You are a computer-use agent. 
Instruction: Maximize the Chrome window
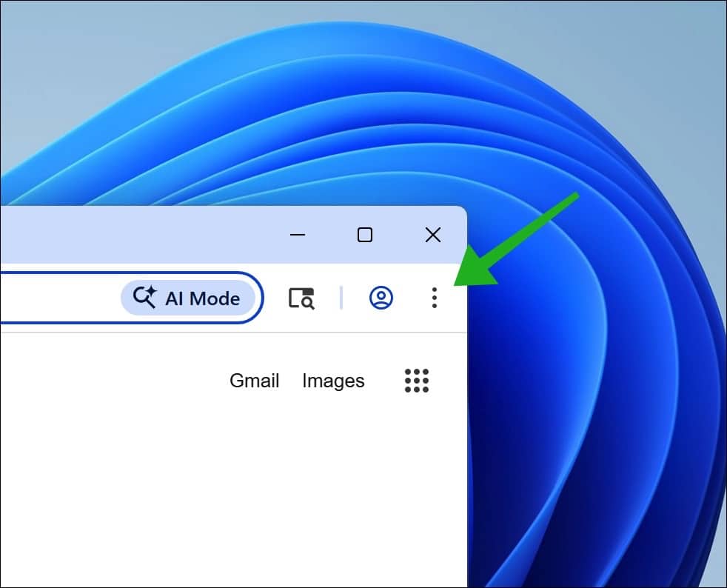click(365, 234)
